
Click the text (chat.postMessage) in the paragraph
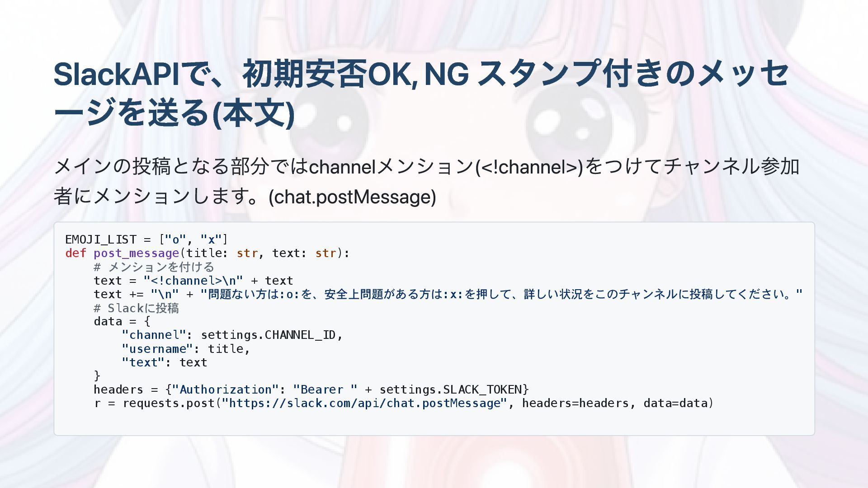(x=352, y=197)
